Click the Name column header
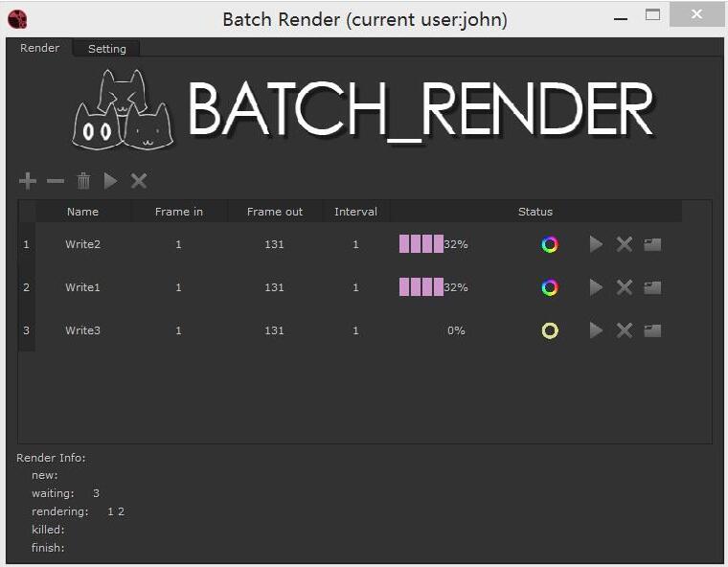The height and width of the screenshot is (567, 728). tap(83, 212)
